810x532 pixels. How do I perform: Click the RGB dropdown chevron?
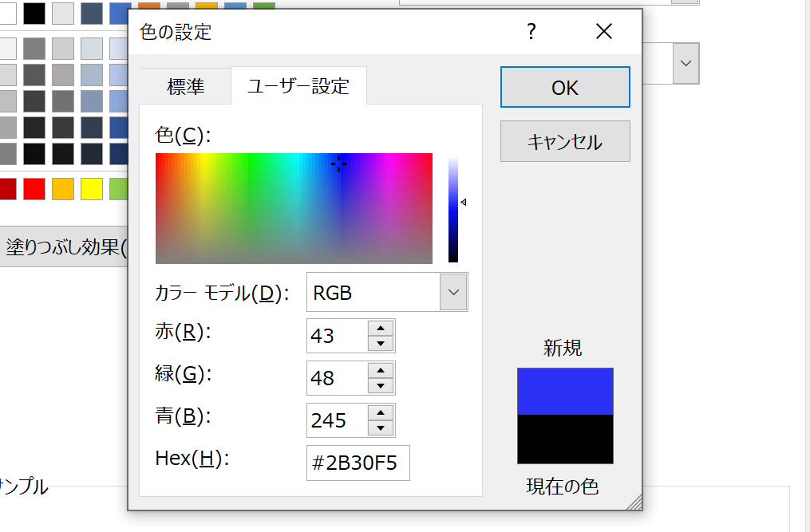[453, 292]
